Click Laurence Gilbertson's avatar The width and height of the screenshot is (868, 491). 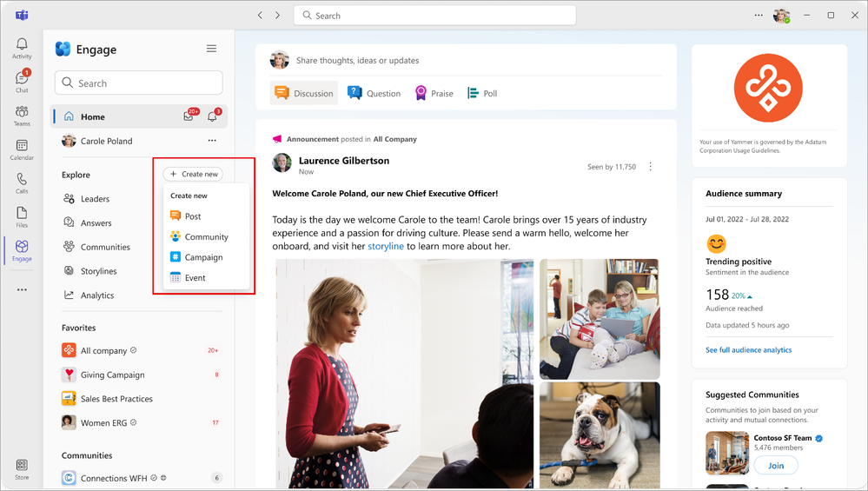282,163
